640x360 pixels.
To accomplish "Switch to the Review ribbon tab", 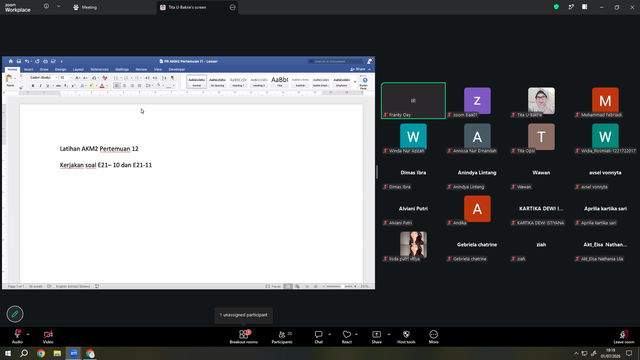I will (141, 69).
